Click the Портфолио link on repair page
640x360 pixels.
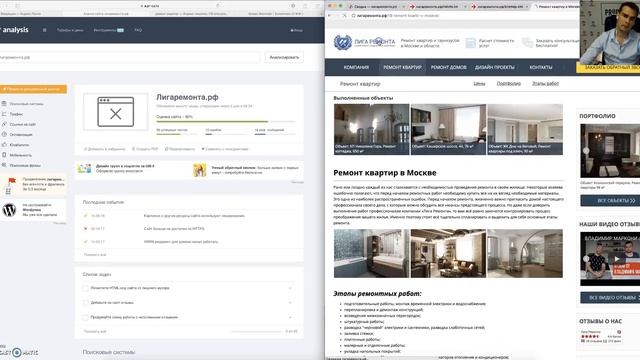(x=509, y=84)
